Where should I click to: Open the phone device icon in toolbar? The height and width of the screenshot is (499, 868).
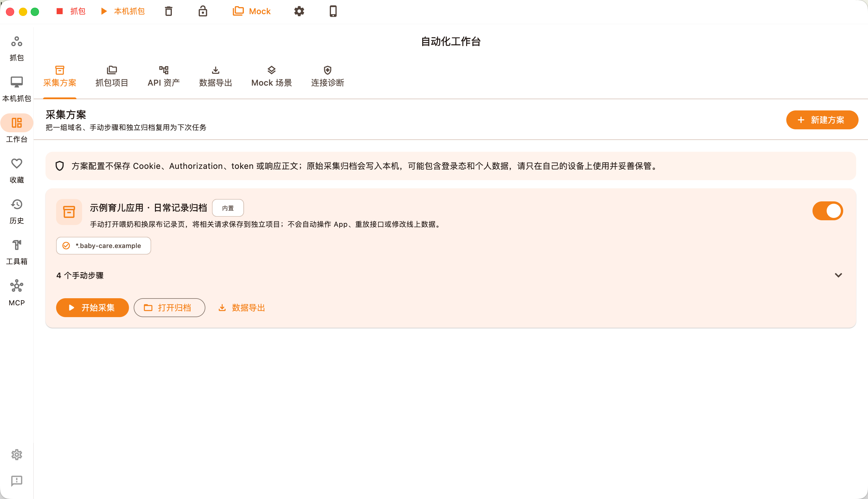[333, 11]
